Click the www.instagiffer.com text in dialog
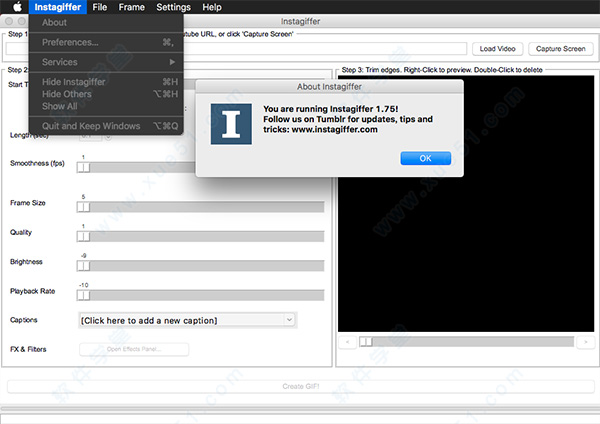 pyautogui.click(x=334, y=129)
